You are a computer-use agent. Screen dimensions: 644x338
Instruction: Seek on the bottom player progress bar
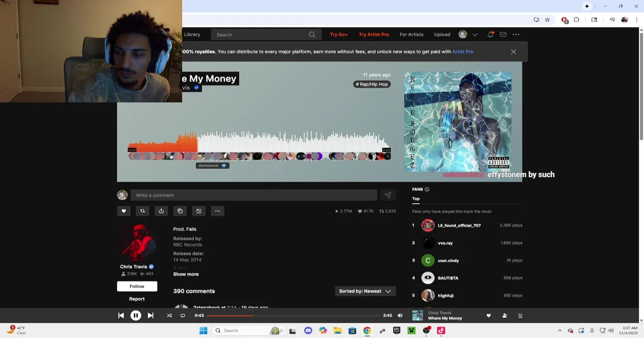[293, 315]
